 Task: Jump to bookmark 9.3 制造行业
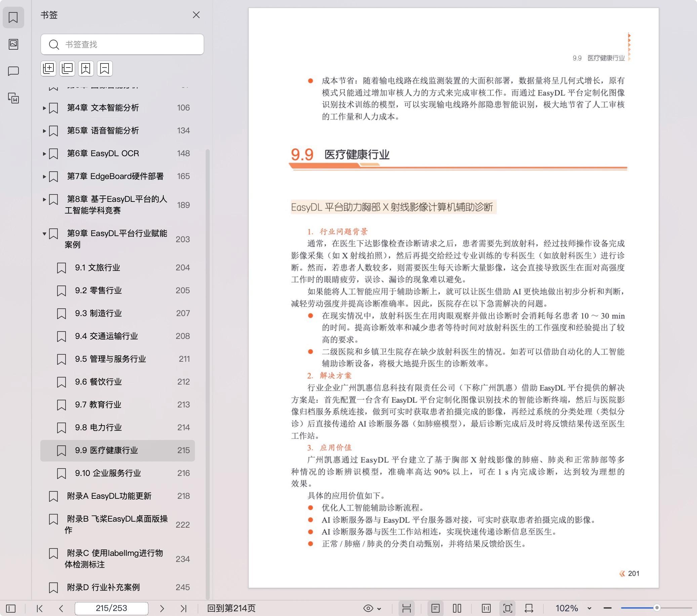point(98,313)
